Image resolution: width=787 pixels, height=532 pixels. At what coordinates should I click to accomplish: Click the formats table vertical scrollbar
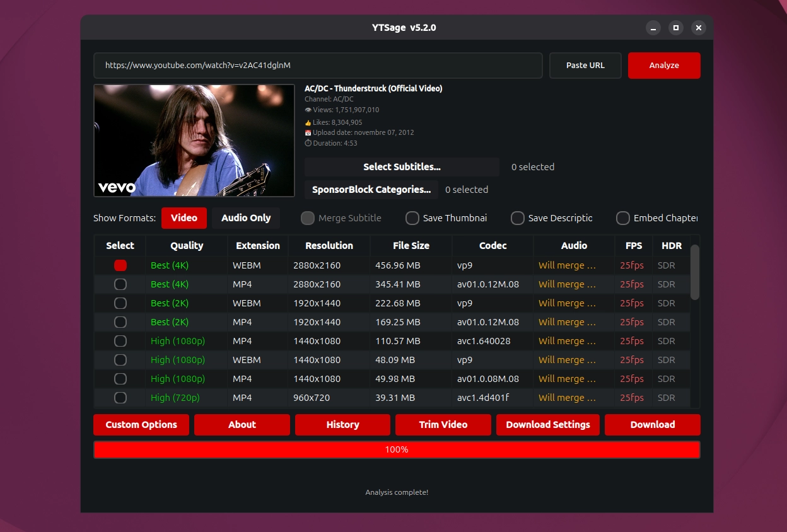pyautogui.click(x=695, y=272)
